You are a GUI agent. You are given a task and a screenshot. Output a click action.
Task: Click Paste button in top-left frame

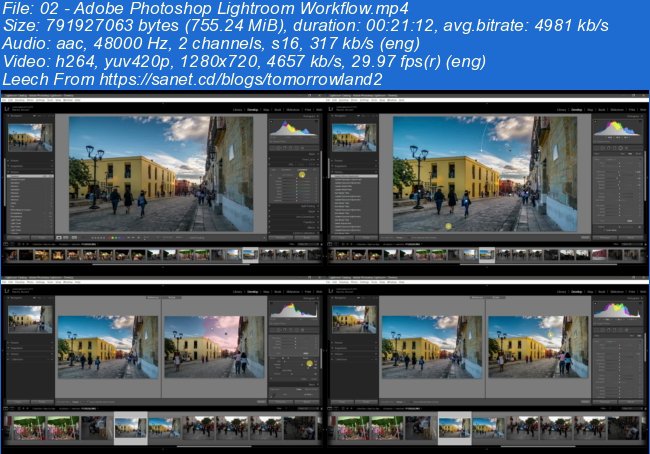[42, 238]
